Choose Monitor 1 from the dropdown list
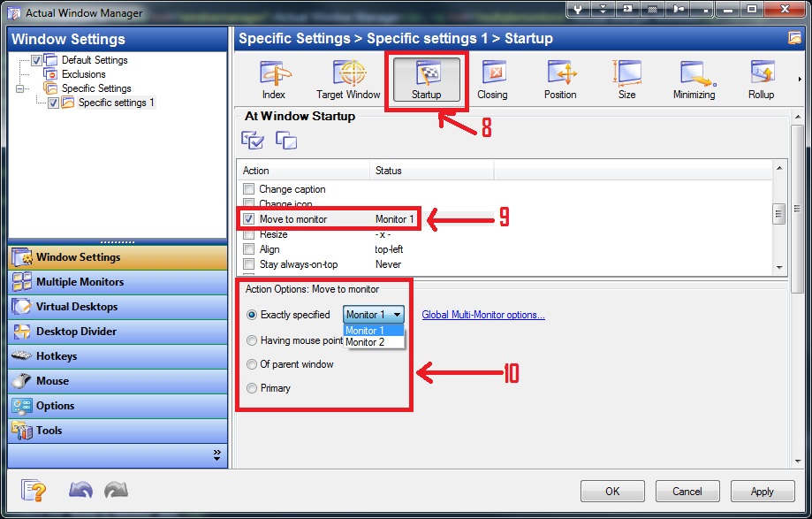The height and width of the screenshot is (519, 812). [x=374, y=331]
